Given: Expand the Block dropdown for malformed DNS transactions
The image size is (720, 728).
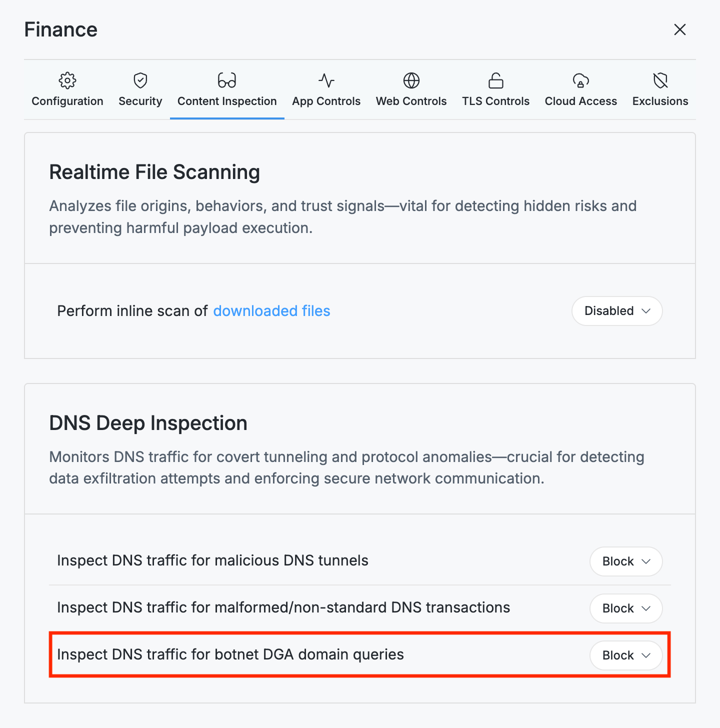Looking at the screenshot, I should (625, 608).
